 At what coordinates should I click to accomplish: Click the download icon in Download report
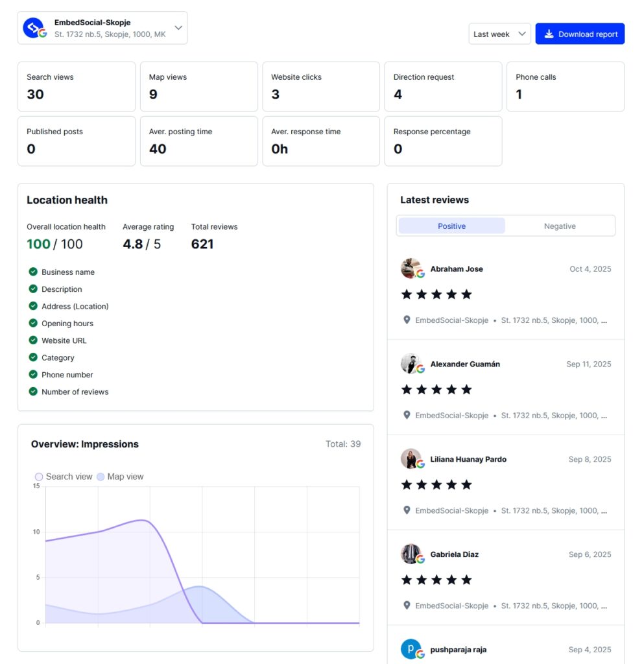click(549, 34)
